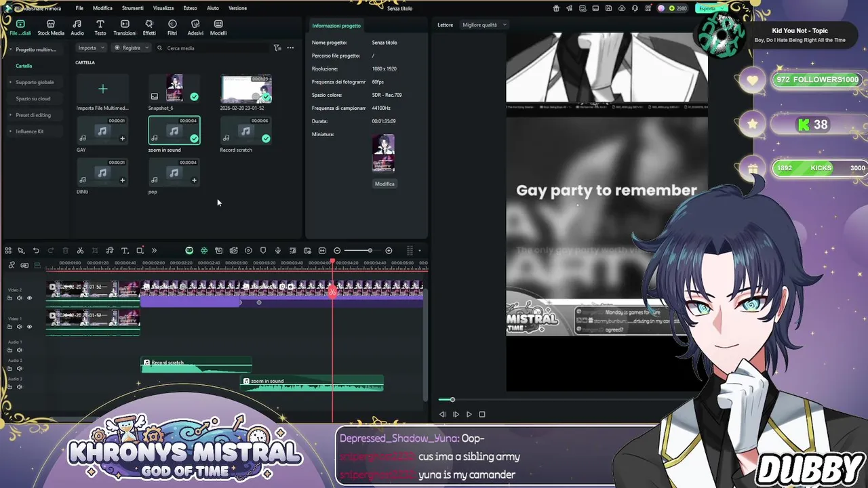The image size is (868, 488).
Task: Mute the Audio 3 track
Action: 19,387
